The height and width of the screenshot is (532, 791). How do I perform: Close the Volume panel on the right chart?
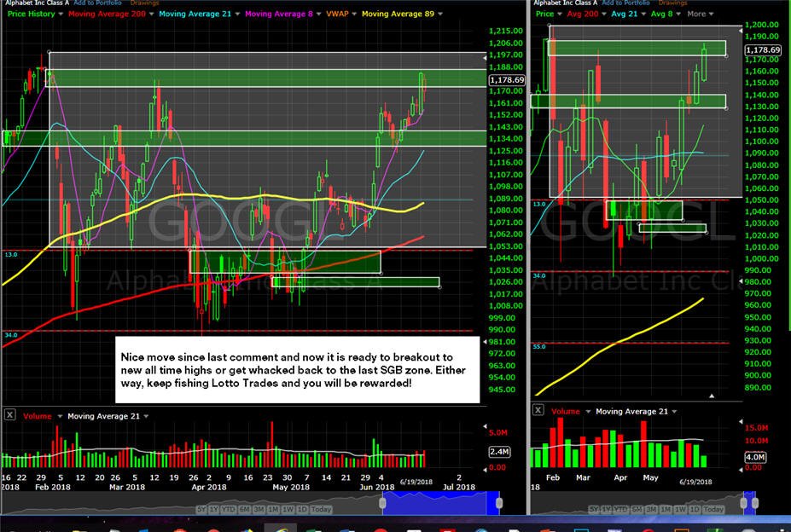[538, 410]
